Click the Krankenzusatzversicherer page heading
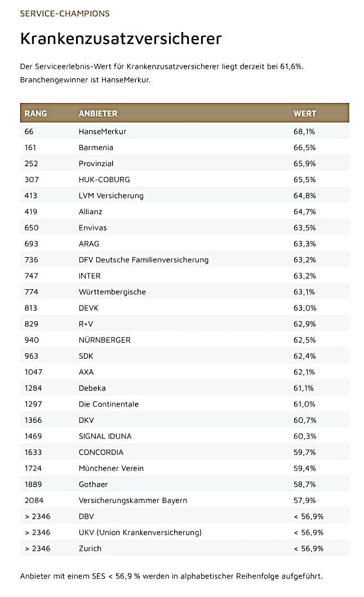This screenshot has width=364, height=597. point(121,38)
